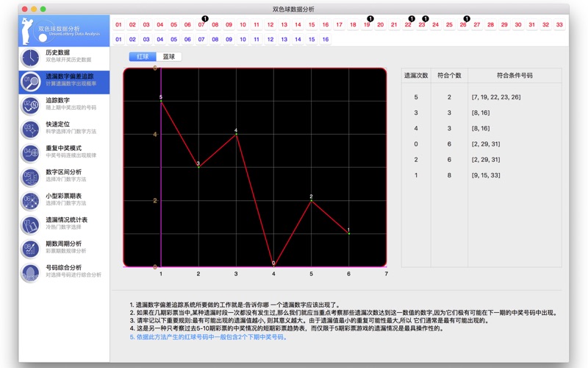Click chart point labeled 2 at x=5
588x368 pixels.
311,200
